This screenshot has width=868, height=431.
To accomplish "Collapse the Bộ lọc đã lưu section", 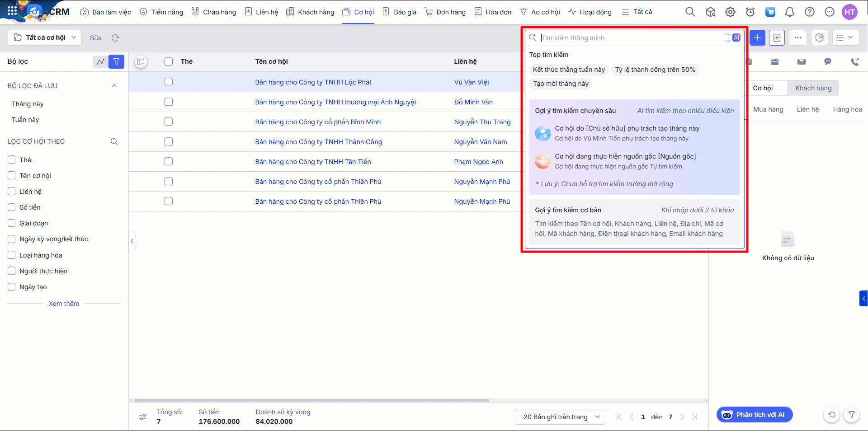I will [114, 86].
